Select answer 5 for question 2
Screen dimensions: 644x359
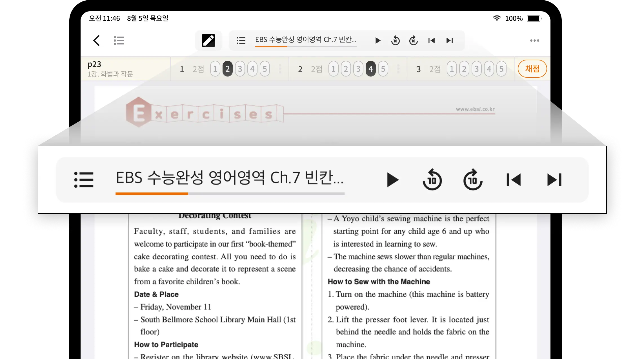(x=383, y=69)
